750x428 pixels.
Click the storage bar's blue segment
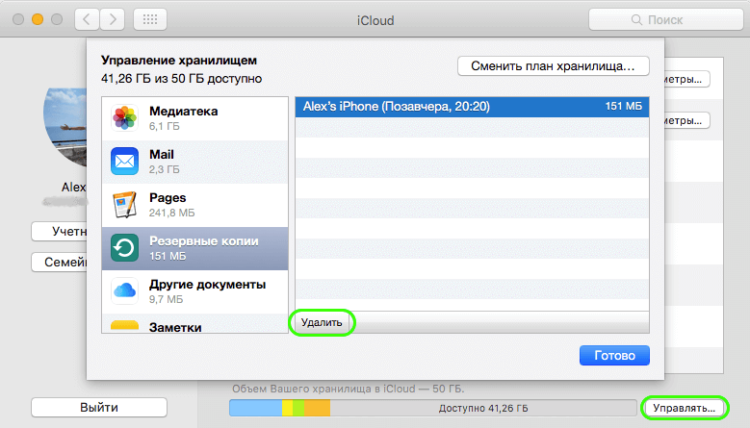255,408
